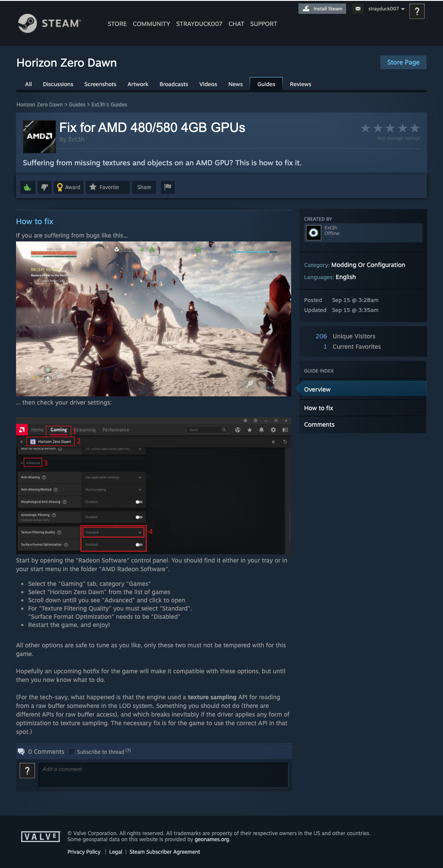443x868 pixels.
Task: Add guide to Favorites
Action: [107, 187]
